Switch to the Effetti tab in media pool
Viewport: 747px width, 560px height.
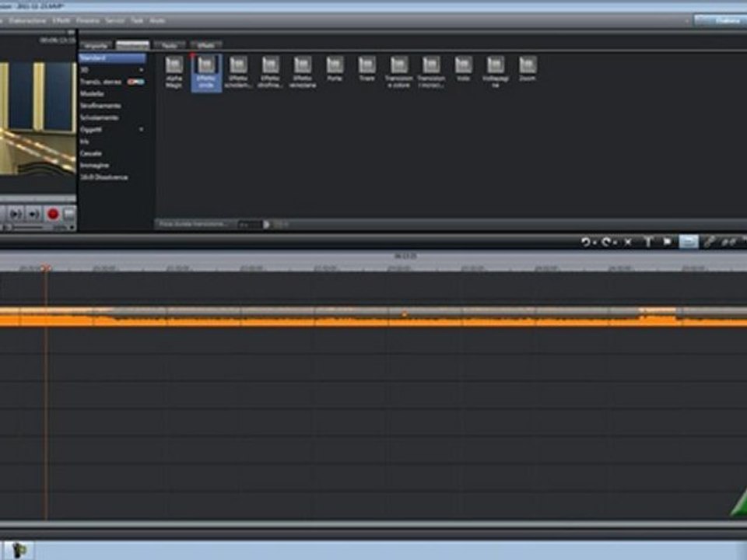pos(205,45)
